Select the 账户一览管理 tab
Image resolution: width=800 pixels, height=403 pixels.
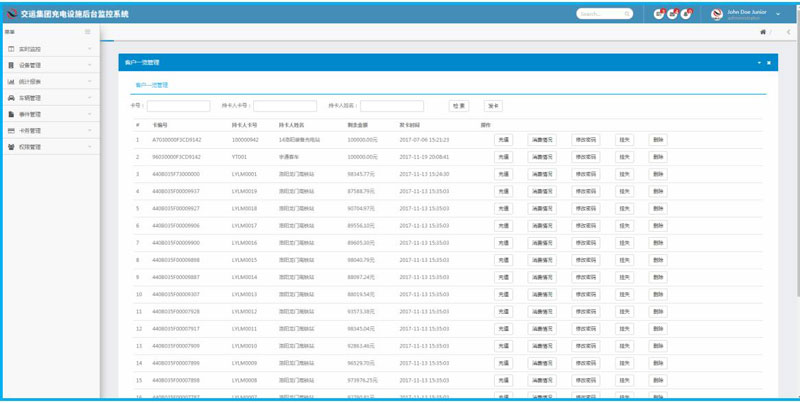[x=152, y=85]
